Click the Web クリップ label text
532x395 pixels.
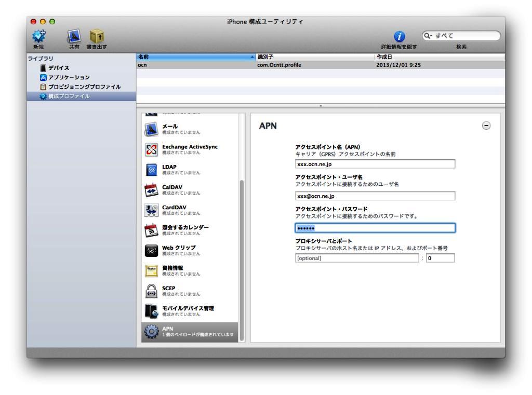click(x=179, y=248)
